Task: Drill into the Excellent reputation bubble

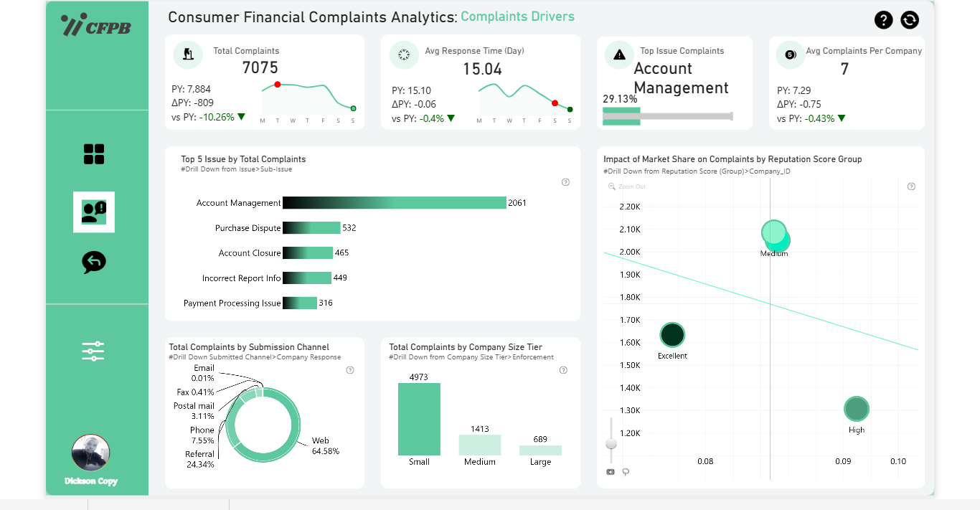Action: pyautogui.click(x=672, y=335)
